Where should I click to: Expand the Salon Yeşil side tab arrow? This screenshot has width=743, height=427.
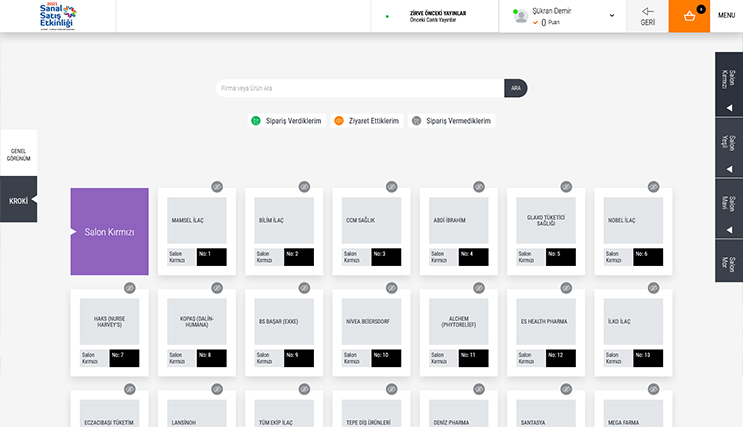[x=729, y=169]
